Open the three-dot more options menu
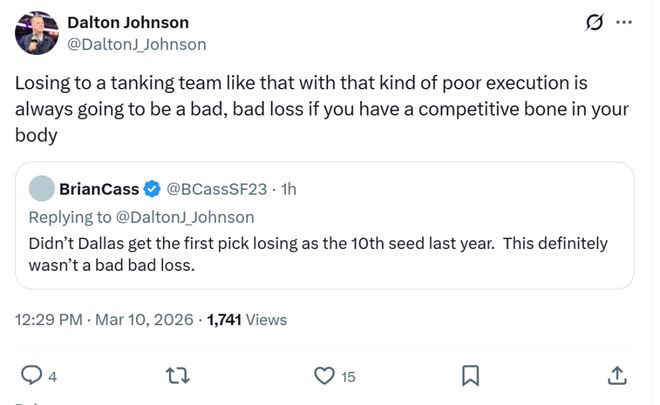This screenshot has width=660, height=405. point(625,23)
